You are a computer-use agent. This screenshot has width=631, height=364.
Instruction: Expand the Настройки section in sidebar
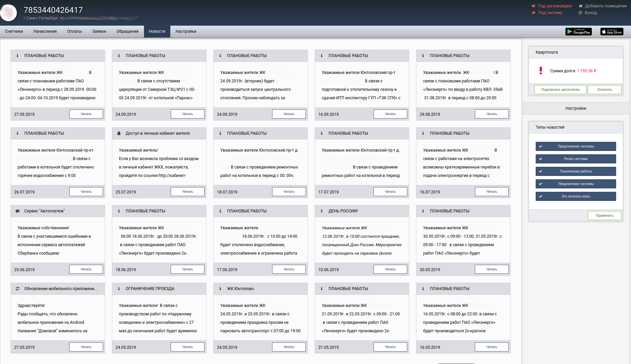[x=576, y=108]
